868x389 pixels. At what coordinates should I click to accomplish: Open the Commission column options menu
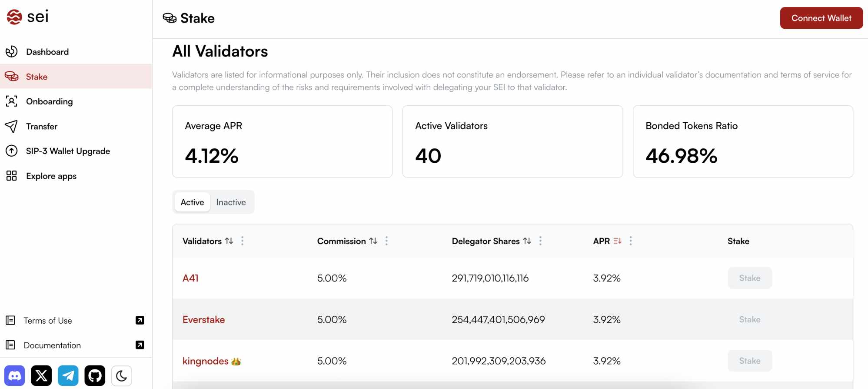tap(386, 241)
